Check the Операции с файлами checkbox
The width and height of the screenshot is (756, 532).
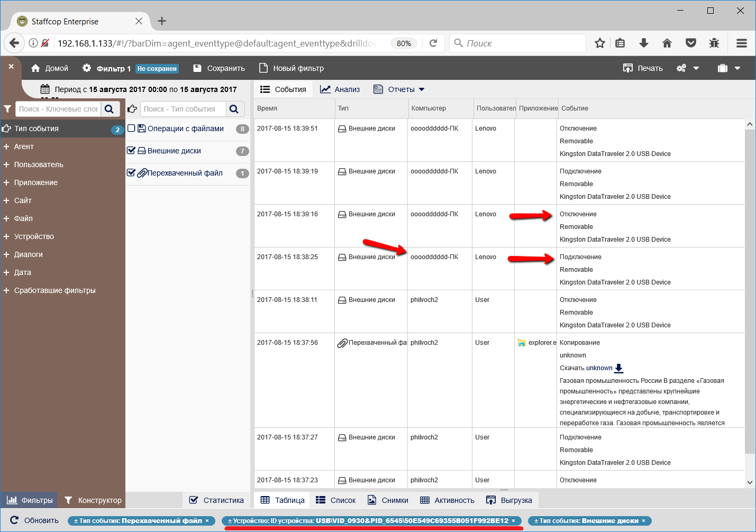[x=131, y=129]
